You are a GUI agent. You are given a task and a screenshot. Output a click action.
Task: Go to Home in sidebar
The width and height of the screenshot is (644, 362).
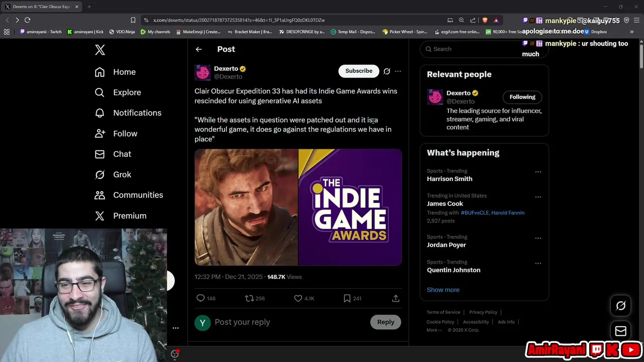pos(115,72)
